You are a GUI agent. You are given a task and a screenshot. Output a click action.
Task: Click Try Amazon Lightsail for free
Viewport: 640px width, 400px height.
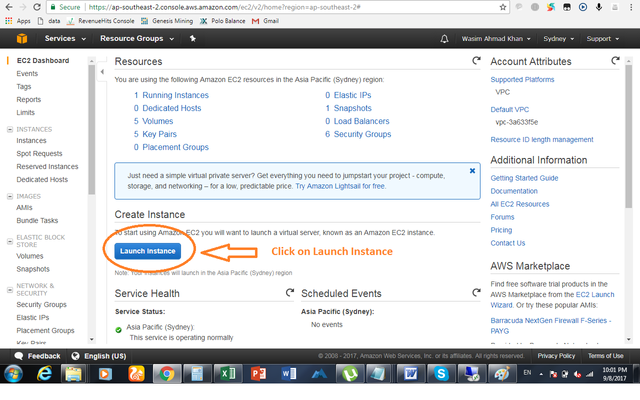tap(340, 186)
